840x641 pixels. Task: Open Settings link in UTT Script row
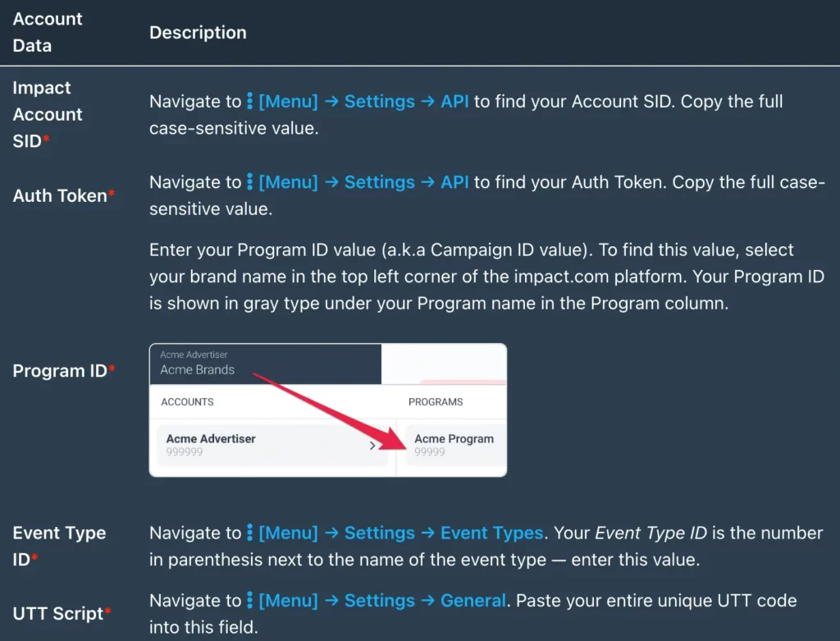click(379, 600)
